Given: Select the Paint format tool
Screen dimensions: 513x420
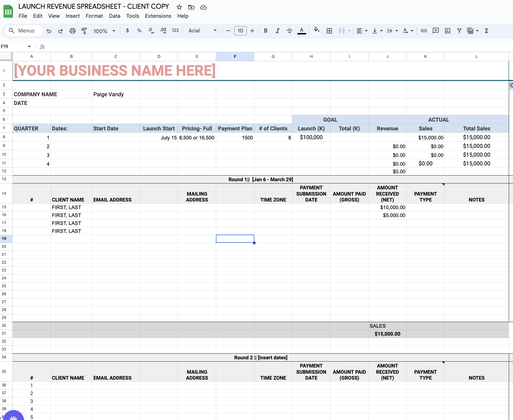Looking at the screenshot, I should 84,31.
